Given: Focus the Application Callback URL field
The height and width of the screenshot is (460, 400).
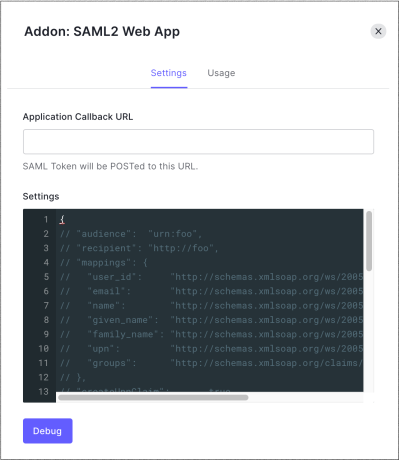Looking at the screenshot, I should point(198,142).
